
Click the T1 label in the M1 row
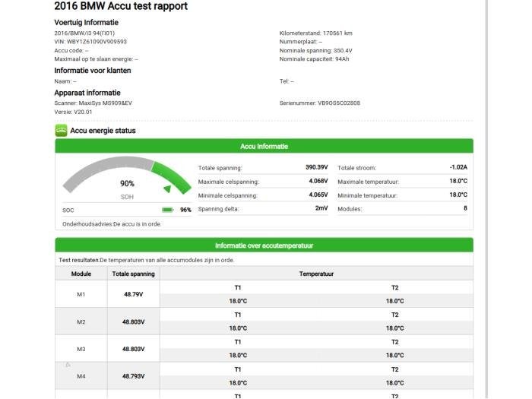click(x=238, y=288)
